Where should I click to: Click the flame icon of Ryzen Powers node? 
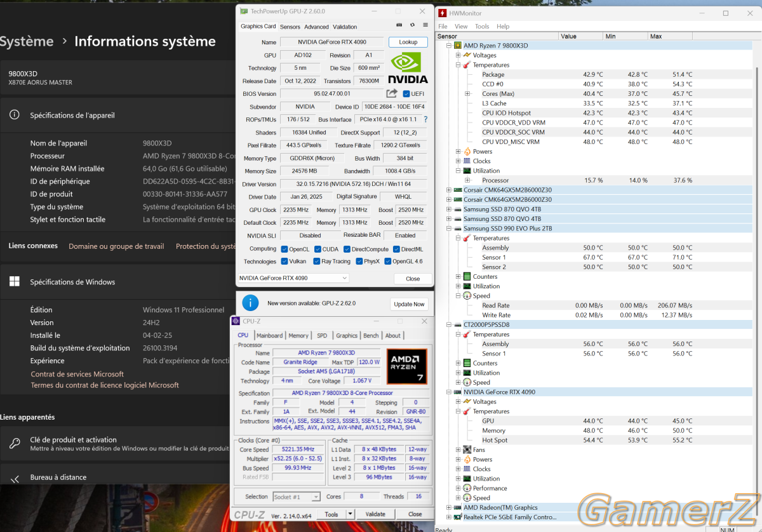pos(467,151)
